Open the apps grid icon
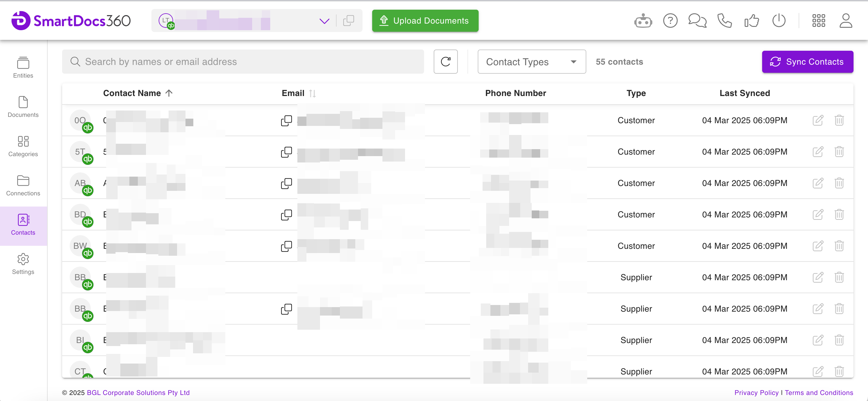 coord(819,21)
